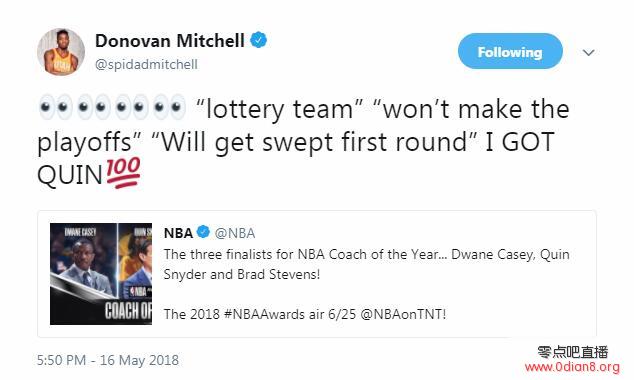Click the Chinese watermark text logo

pyautogui.click(x=573, y=352)
